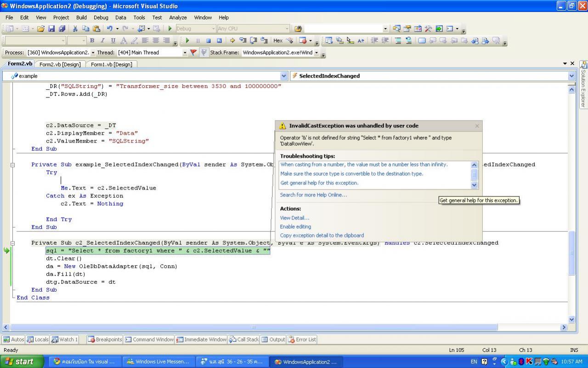Click Copy exception detail to the clipboard

tap(322, 236)
